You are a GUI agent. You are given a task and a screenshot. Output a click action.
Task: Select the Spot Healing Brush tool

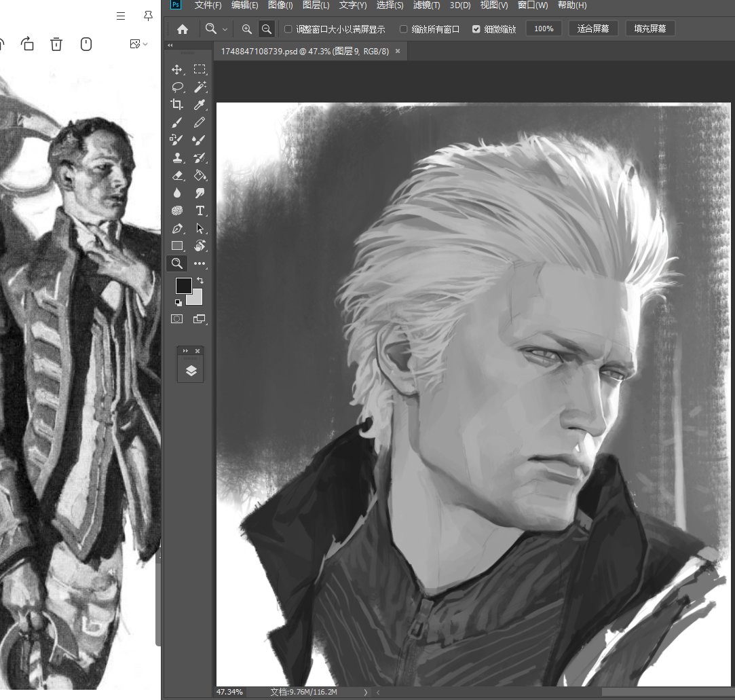click(x=176, y=140)
